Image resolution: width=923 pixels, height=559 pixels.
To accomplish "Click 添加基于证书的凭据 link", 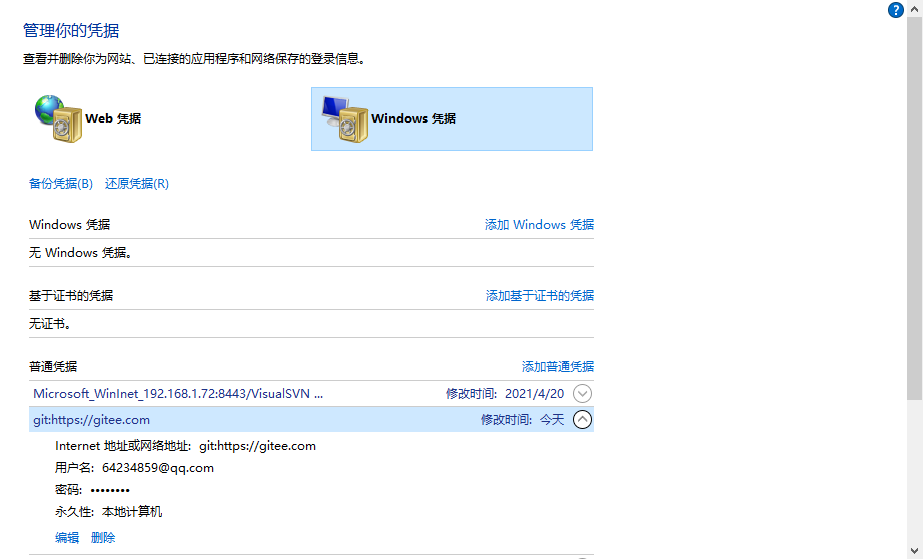I will coord(540,295).
